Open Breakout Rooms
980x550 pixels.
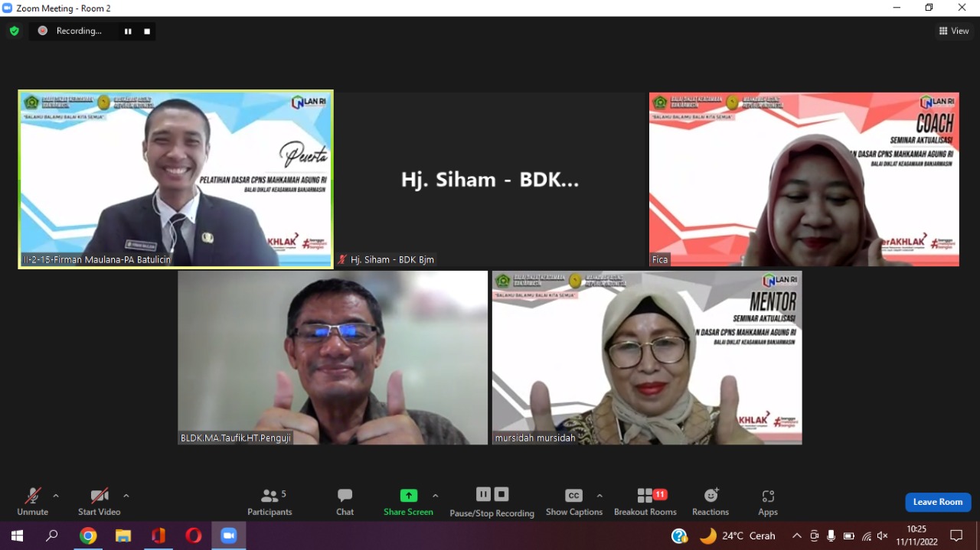click(x=645, y=502)
